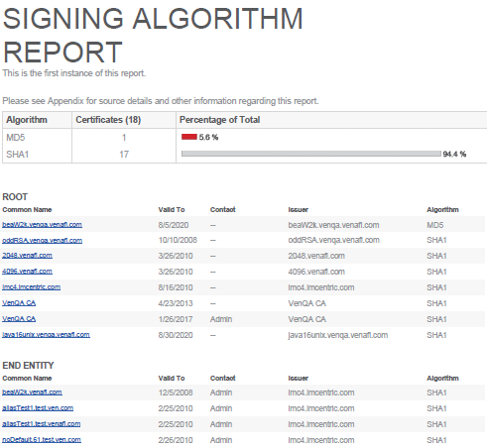
Task: Click Valid To header under ROOT
Action: 172,209
